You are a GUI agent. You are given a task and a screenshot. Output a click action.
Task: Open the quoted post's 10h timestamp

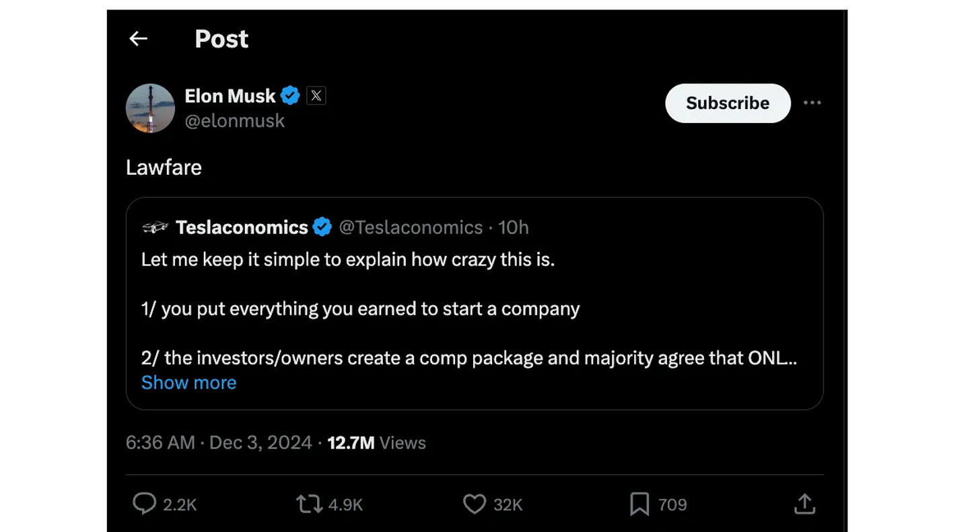[513, 227]
